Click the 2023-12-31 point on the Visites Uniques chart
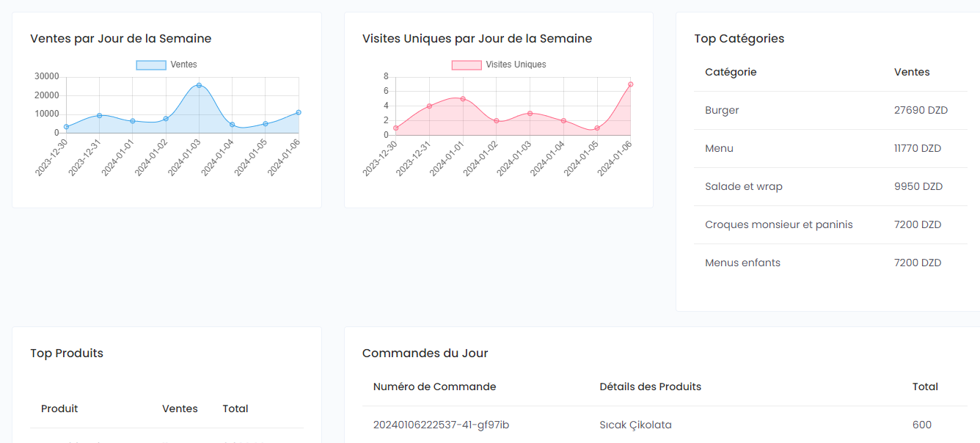The height and width of the screenshot is (443, 980). tap(429, 106)
